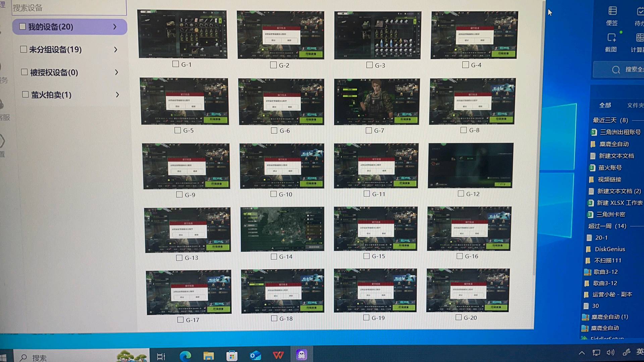The height and width of the screenshot is (362, 644).
Task: Select device G-17 checkbox
Action: (x=180, y=320)
